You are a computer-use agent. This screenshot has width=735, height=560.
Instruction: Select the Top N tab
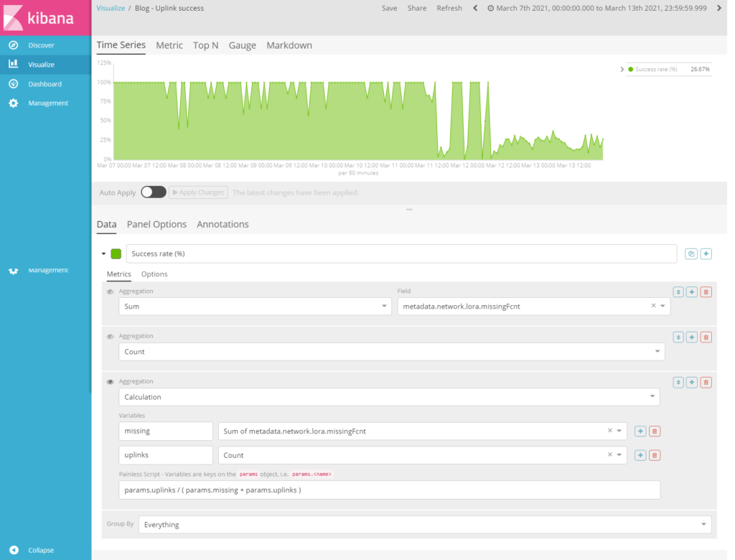click(206, 45)
